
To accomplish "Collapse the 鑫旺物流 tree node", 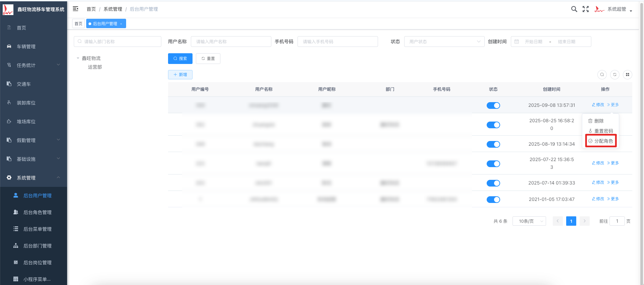I will (78, 58).
